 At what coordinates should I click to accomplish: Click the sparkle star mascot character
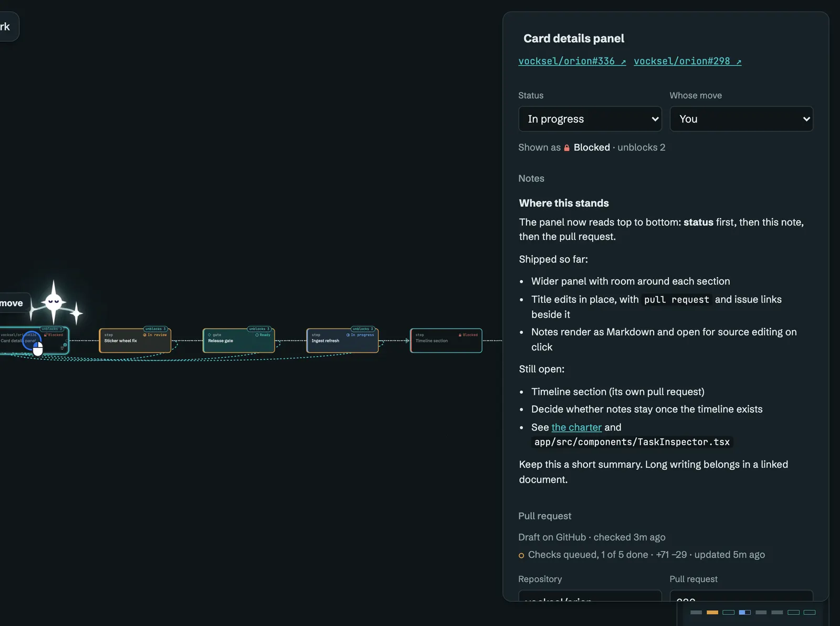coord(54,303)
